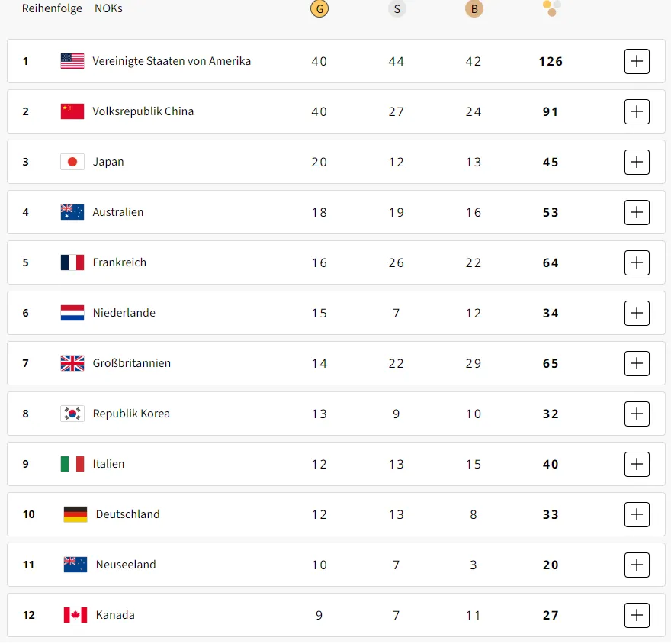Viewport: 671px width, 644px height.
Task: Expand the Großbritannien medal breakdown
Action: pyautogui.click(x=637, y=363)
